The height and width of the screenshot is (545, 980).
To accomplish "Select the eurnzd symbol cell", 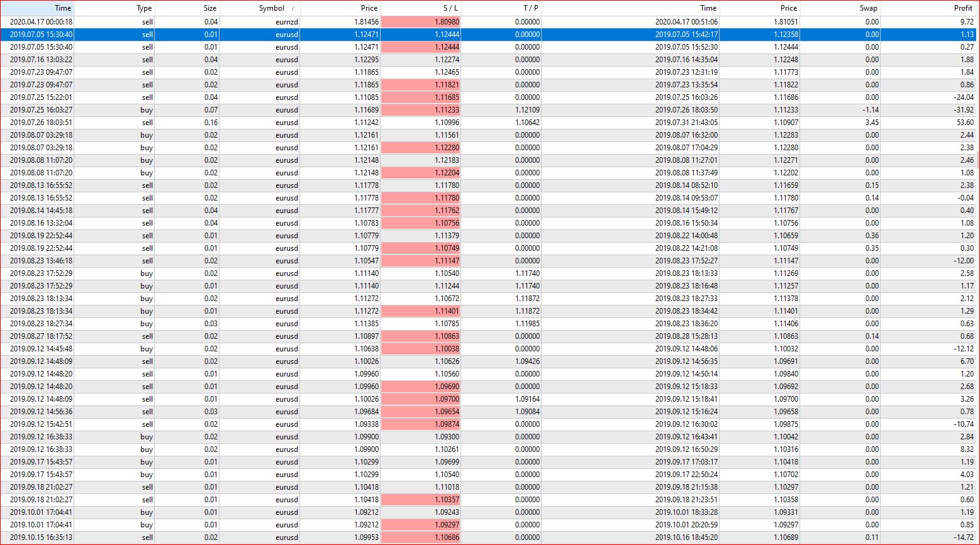I will click(286, 22).
